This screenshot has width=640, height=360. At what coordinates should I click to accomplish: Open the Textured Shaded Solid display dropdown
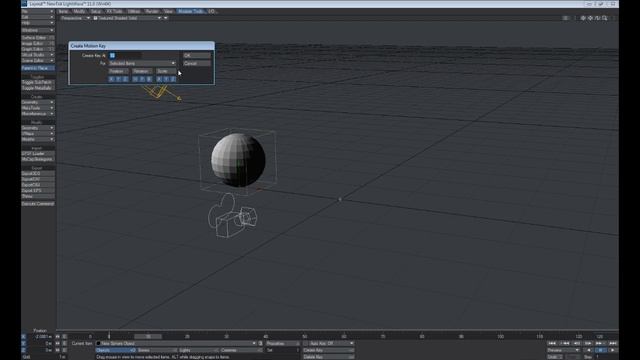[x=127, y=18]
